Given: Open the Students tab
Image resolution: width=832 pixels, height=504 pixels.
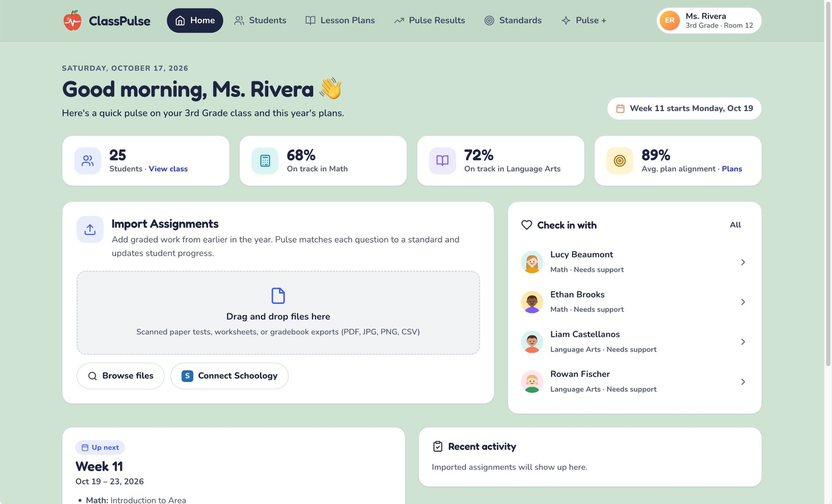Looking at the screenshot, I should (260, 20).
